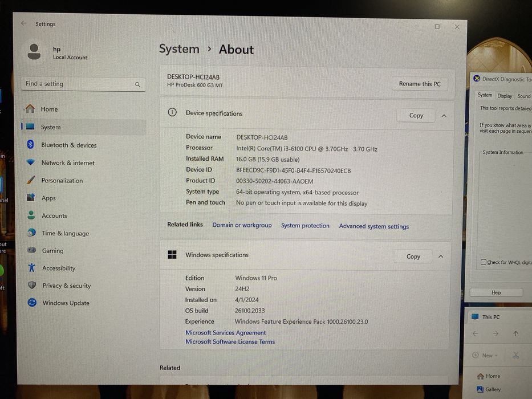Click the Gaming controller icon
Image resolution: width=532 pixels, height=399 pixels.
tap(31, 250)
